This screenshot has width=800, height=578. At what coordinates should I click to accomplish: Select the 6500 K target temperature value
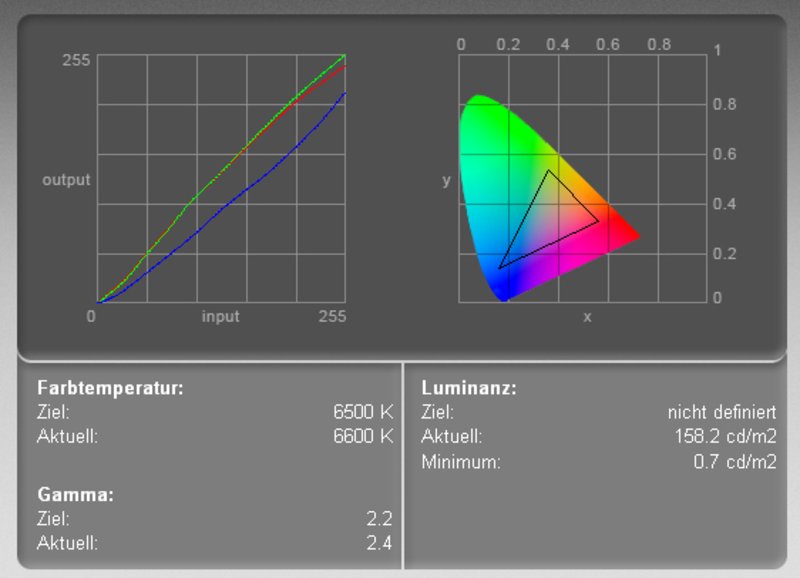(363, 412)
